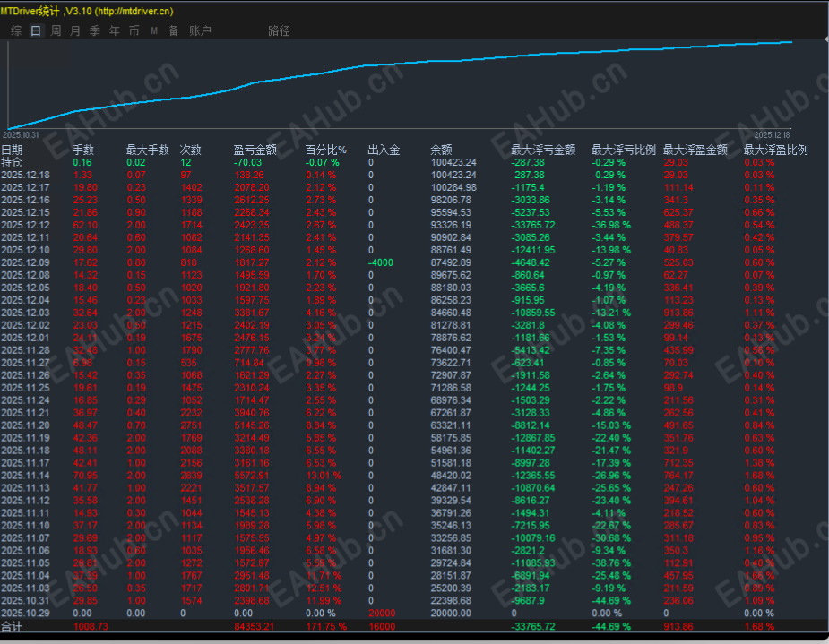Click the 次数 column header
Image resolution: width=829 pixels, height=644 pixels.
(x=190, y=150)
